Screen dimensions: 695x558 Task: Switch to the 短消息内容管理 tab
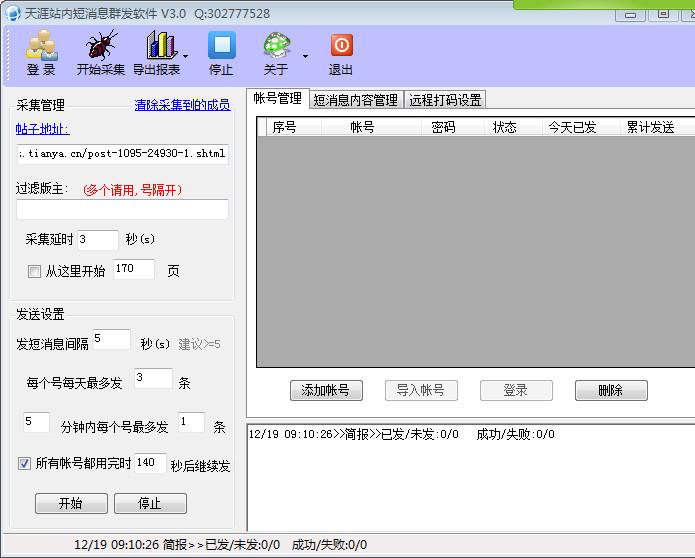[355, 100]
